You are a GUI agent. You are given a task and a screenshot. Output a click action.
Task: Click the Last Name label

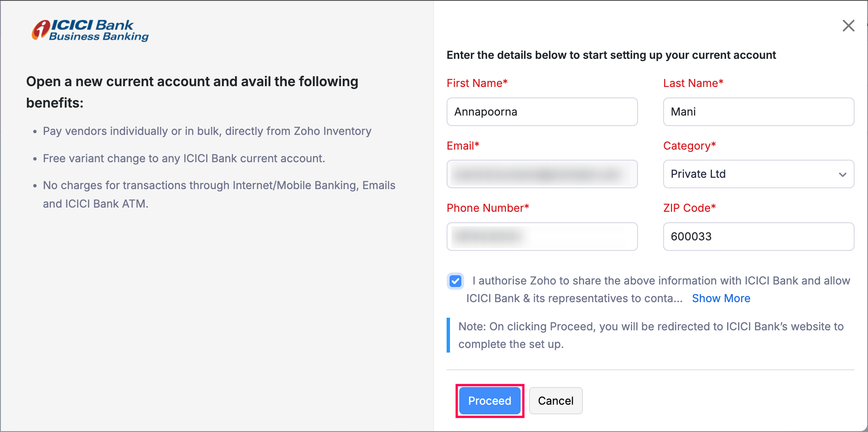coord(693,83)
